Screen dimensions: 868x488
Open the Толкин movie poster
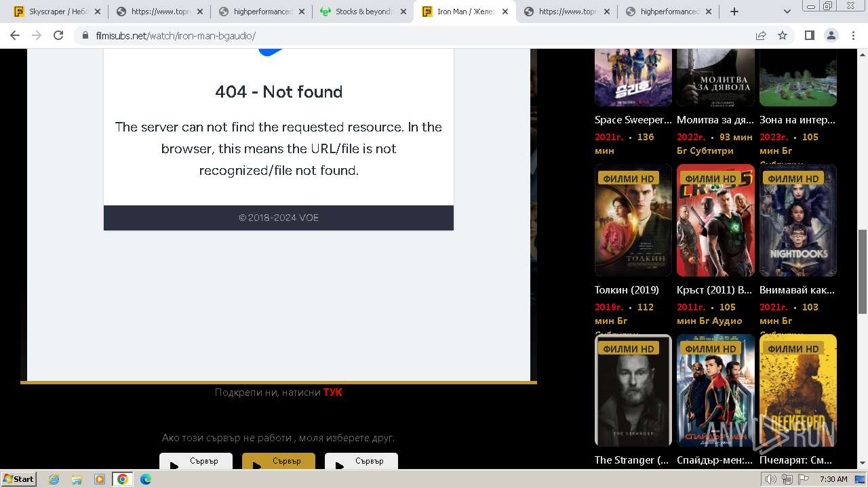(x=633, y=220)
